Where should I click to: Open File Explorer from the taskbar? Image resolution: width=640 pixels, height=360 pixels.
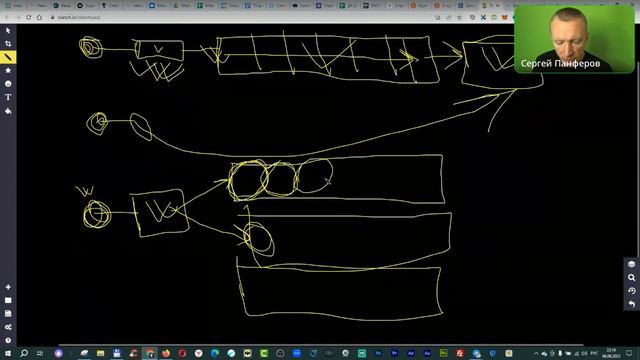click(x=100, y=353)
